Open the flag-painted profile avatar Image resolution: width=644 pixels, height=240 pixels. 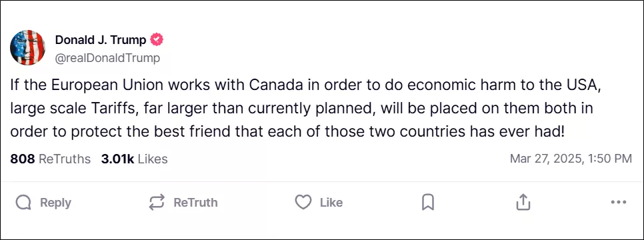[x=27, y=47]
